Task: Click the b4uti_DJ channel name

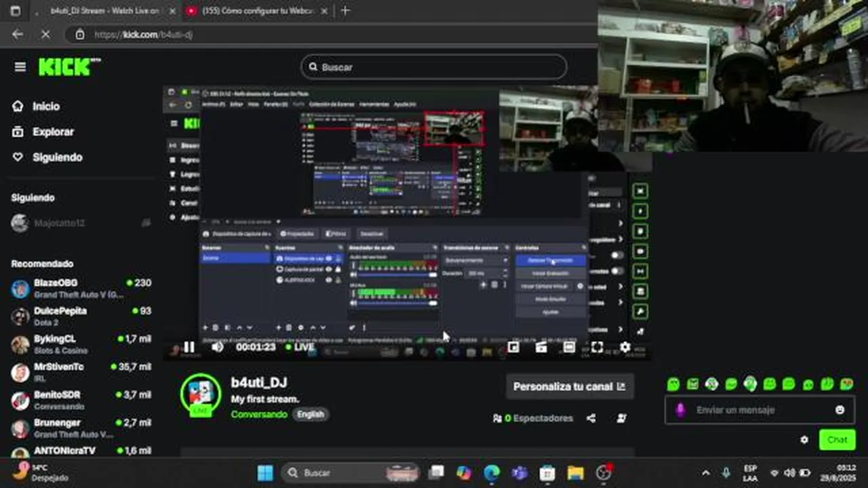Action: coord(259,384)
